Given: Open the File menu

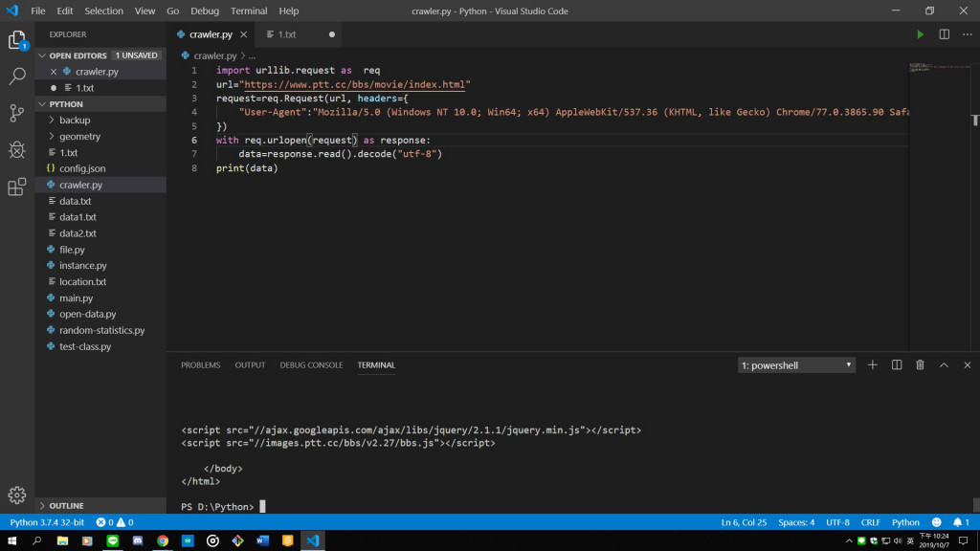Looking at the screenshot, I should (x=38, y=11).
